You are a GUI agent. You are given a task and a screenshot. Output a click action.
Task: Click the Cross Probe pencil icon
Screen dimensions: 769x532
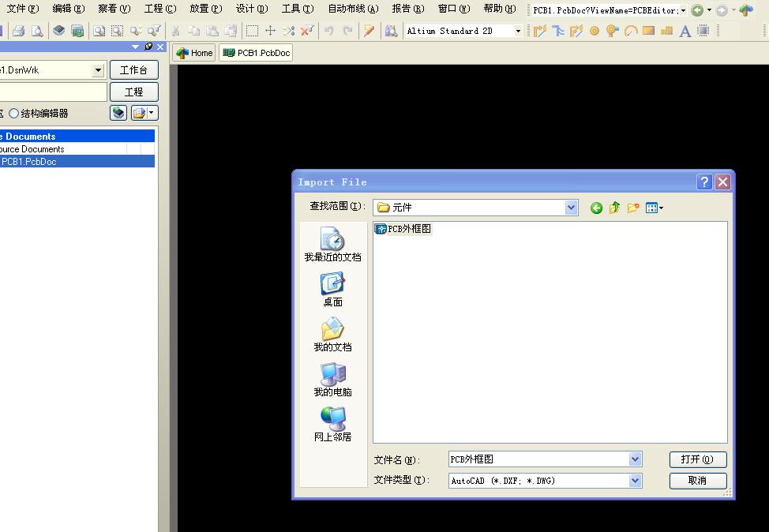click(x=369, y=31)
